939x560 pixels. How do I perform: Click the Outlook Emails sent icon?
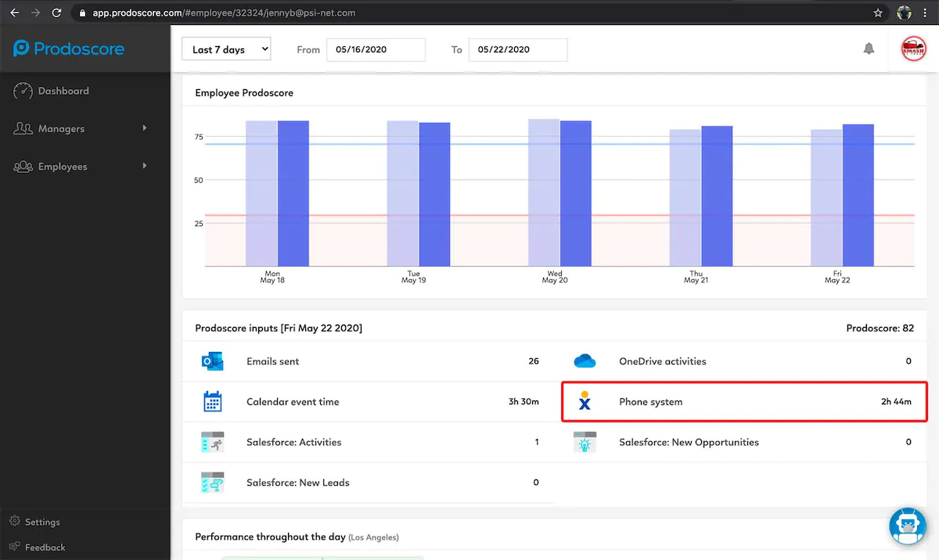(212, 361)
